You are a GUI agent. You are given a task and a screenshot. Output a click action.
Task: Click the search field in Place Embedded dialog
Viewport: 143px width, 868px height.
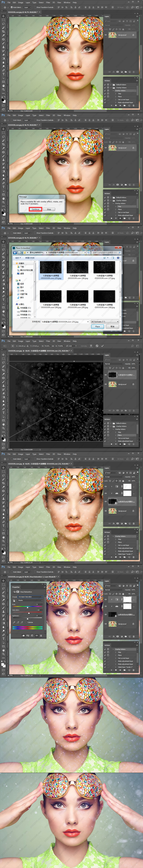(106, 252)
